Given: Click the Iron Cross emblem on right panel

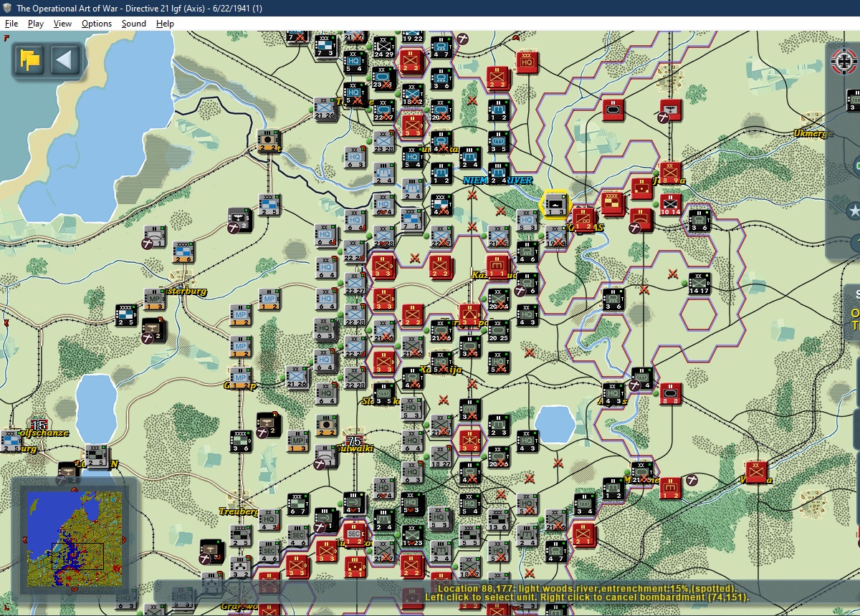Looking at the screenshot, I should (x=846, y=62).
